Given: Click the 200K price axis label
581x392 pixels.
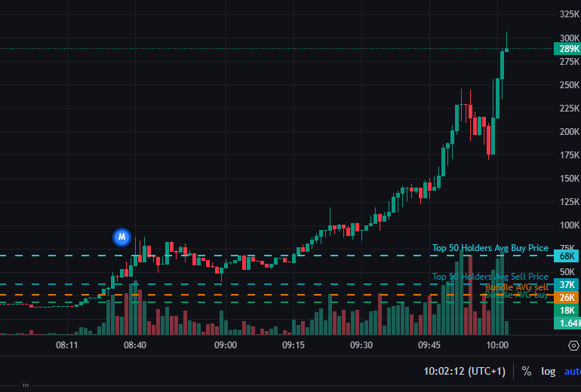Looking at the screenshot, I should click(x=570, y=132).
